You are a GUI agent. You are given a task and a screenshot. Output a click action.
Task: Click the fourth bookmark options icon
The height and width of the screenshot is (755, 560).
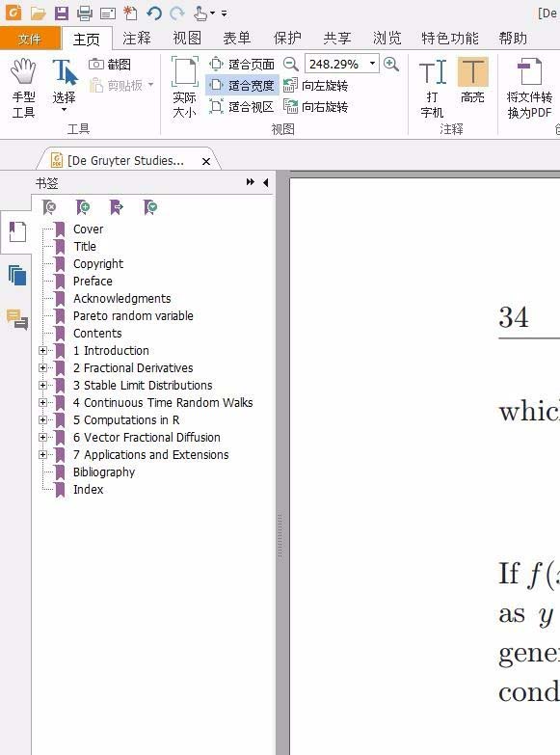(150, 207)
